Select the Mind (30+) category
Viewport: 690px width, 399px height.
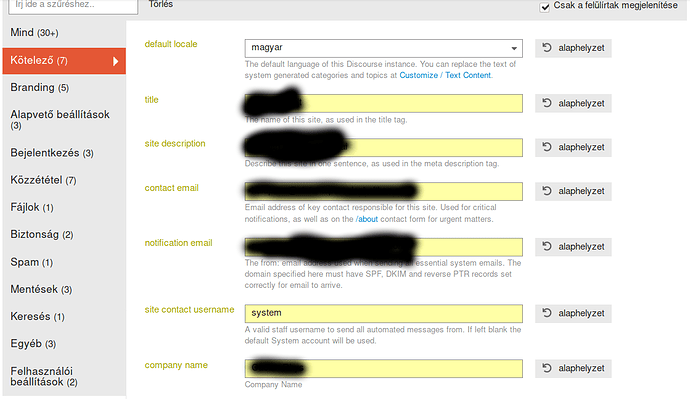point(64,33)
